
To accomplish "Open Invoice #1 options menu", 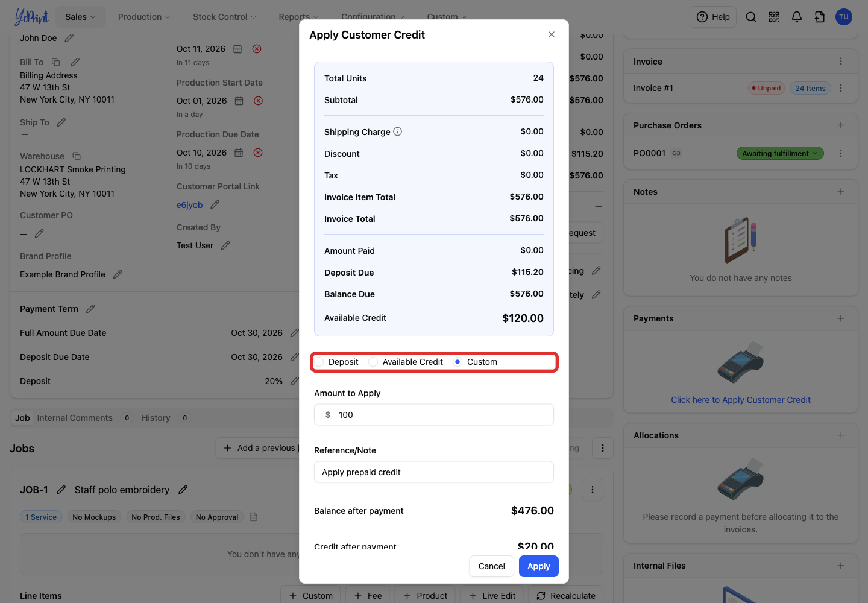I will (841, 88).
